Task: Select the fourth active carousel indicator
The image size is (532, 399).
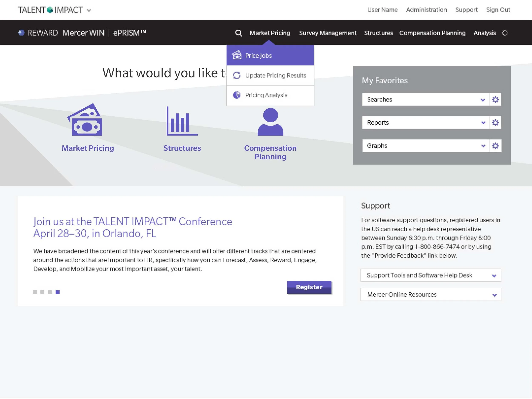Action: (x=57, y=292)
